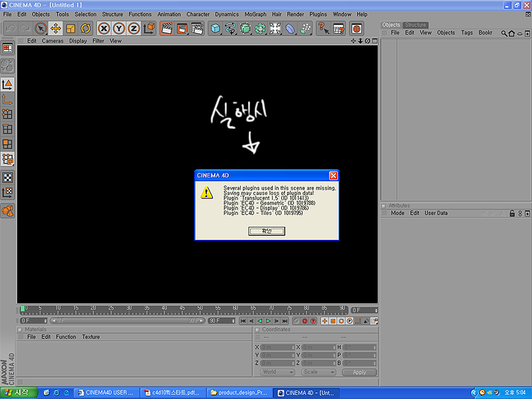Open the MoGraph menu
Image resolution: width=532 pixels, height=399 pixels.
[x=255, y=14]
